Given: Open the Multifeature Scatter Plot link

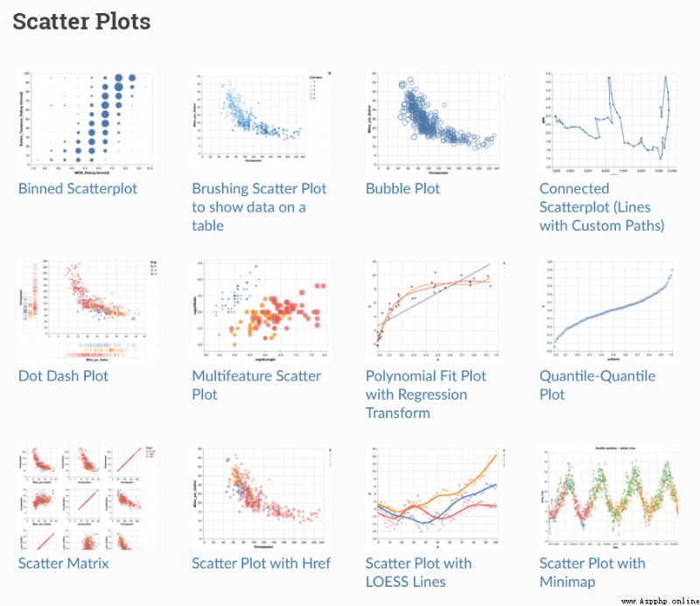Looking at the screenshot, I should click(x=256, y=385).
